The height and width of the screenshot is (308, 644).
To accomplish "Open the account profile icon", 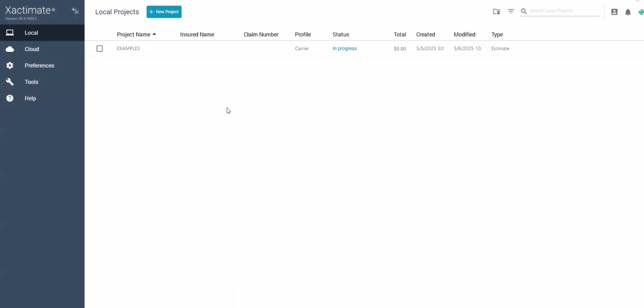I will click(x=614, y=12).
